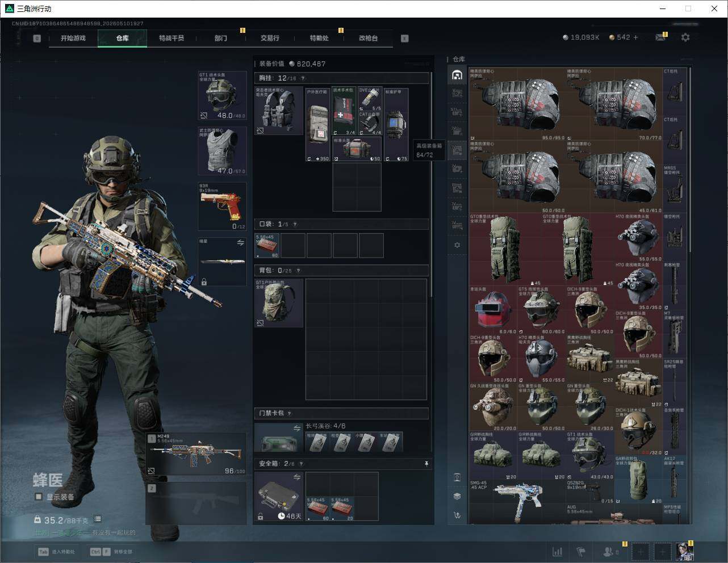Select the red 幸运头盔 helmet in warehouse

pos(493,310)
